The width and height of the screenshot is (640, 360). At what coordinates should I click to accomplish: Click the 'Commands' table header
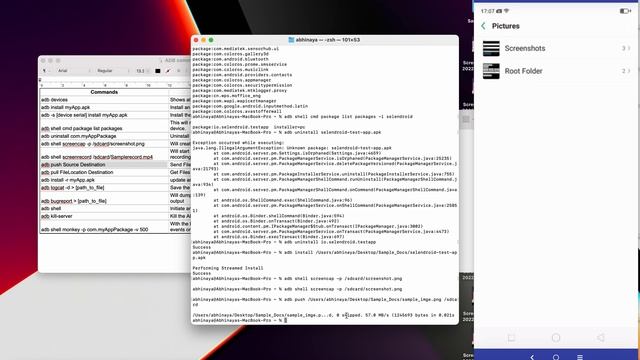tap(104, 92)
